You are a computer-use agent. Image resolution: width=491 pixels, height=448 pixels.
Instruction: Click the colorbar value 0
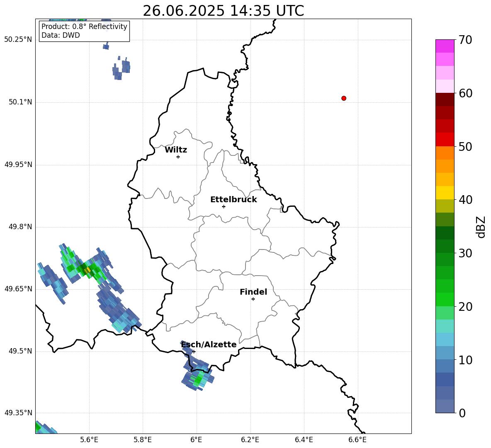(462, 413)
